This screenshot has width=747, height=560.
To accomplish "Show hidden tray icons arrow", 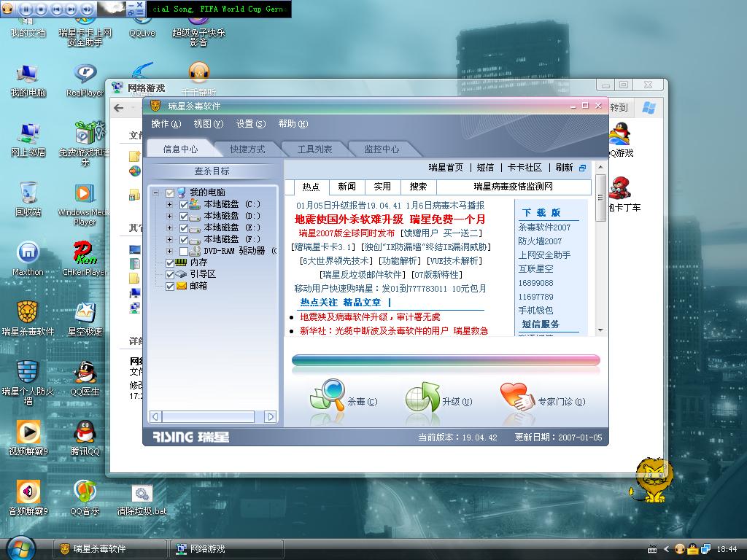I will tap(667, 549).
